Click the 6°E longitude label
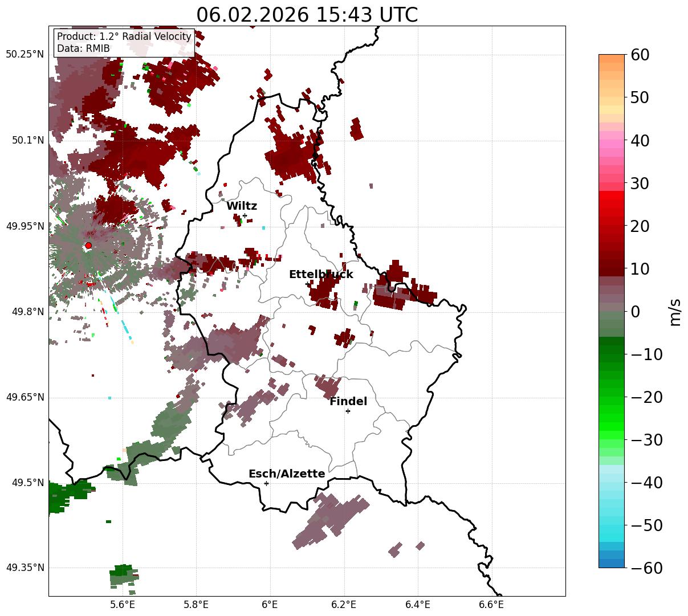The image size is (688, 616). [270, 605]
